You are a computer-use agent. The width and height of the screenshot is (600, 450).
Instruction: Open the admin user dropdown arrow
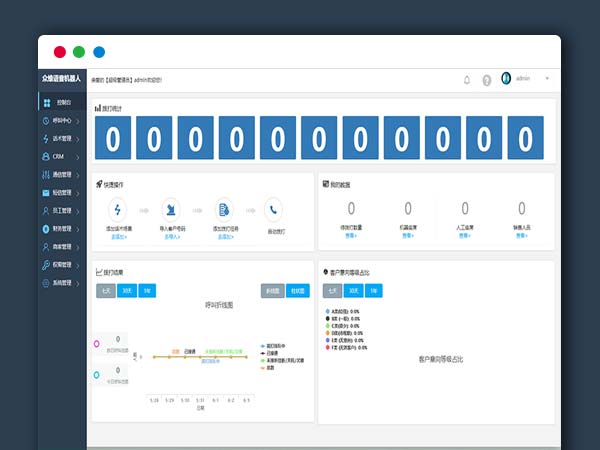pyautogui.click(x=546, y=79)
